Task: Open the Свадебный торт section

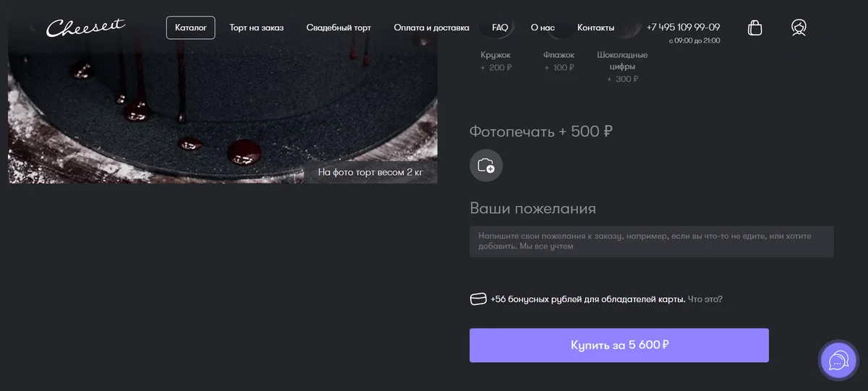Action: click(339, 27)
